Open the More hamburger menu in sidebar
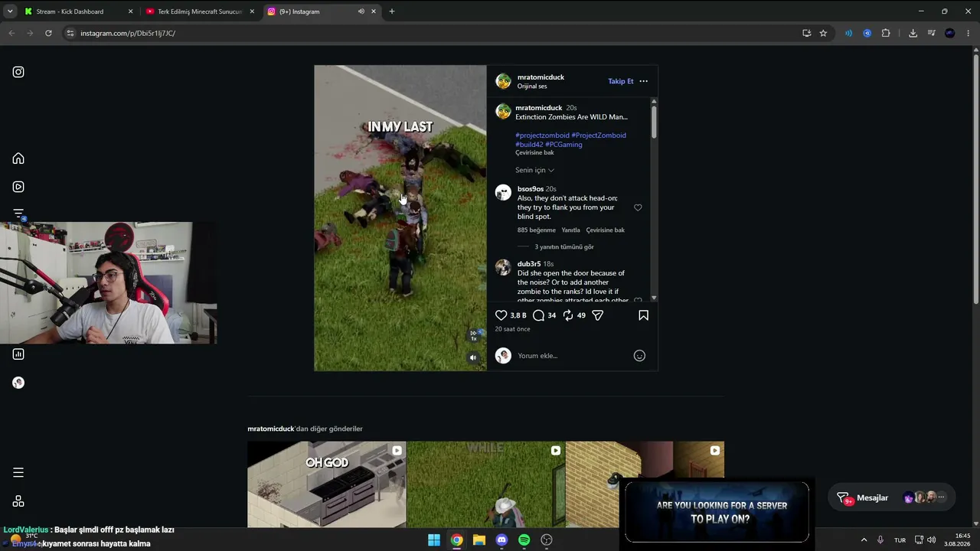This screenshot has height=551, width=980. point(18,472)
